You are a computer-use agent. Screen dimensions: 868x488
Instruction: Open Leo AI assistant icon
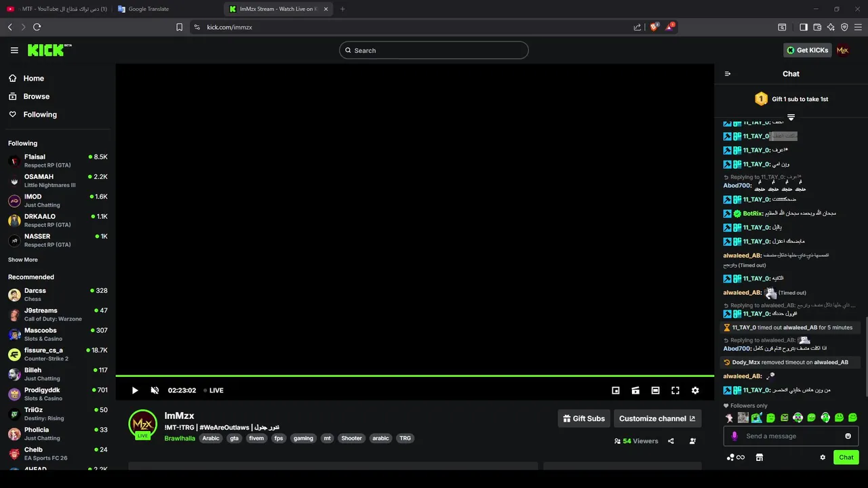(831, 27)
